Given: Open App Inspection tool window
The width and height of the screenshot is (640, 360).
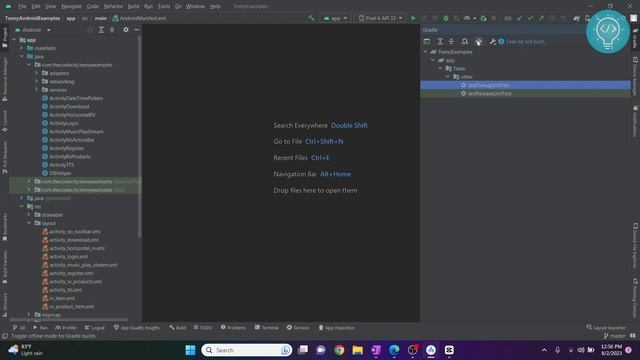Looking at the screenshot, I should 337,328.
